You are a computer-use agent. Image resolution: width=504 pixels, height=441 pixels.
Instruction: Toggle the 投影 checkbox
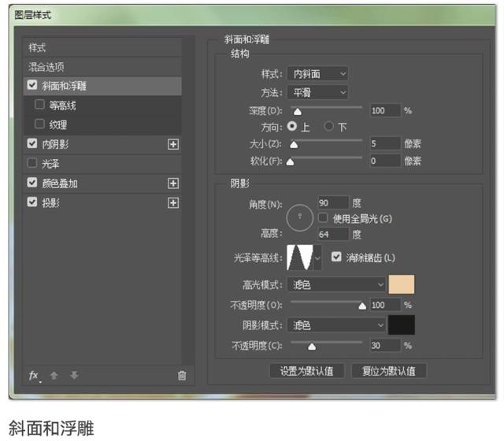[x=32, y=202]
